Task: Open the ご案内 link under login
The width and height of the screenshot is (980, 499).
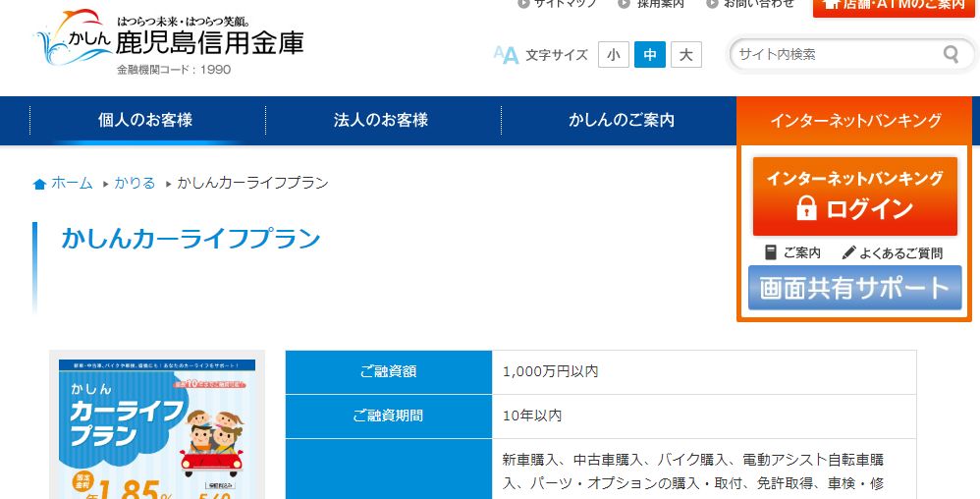Action: (793, 252)
